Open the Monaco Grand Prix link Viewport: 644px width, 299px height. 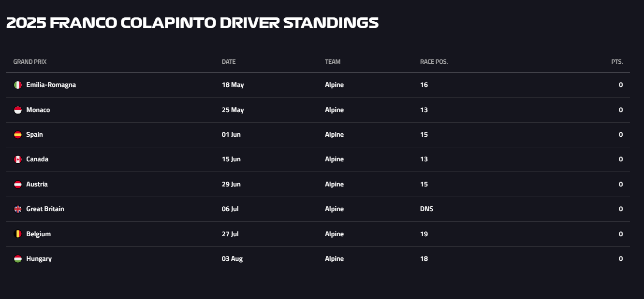(x=38, y=110)
